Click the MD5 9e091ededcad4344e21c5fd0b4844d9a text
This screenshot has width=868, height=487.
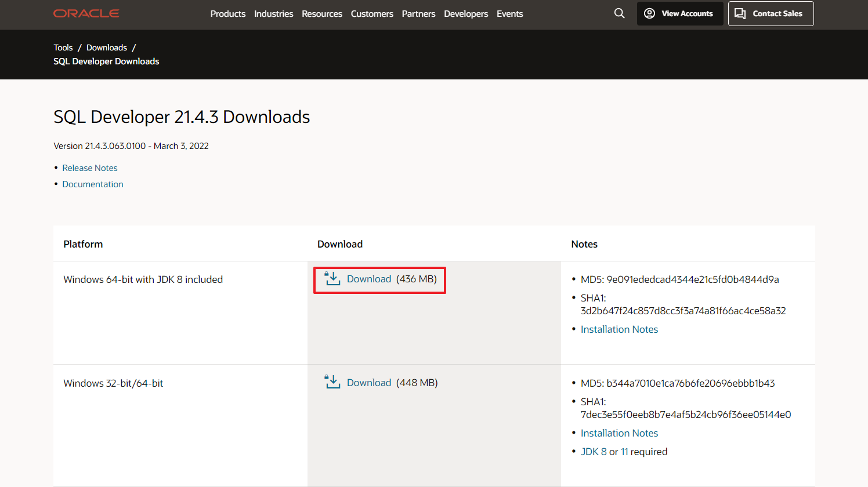[680, 279]
